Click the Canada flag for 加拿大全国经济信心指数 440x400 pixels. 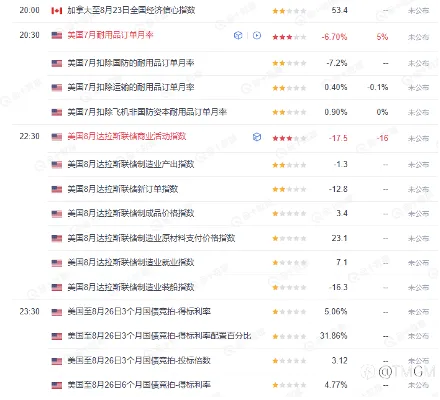click(x=57, y=11)
